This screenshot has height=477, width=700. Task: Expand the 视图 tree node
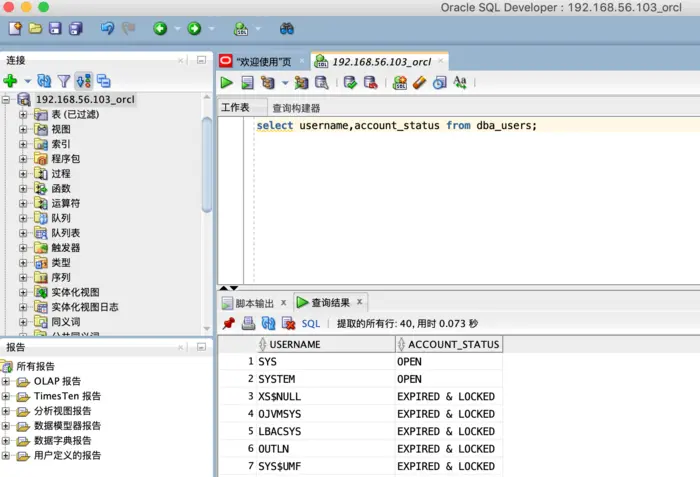click(x=23, y=130)
